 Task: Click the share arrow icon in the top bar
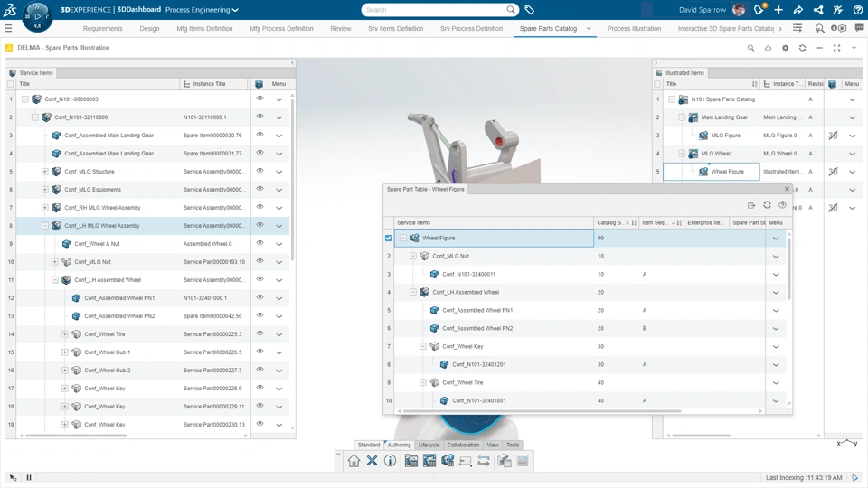pyautogui.click(x=798, y=10)
